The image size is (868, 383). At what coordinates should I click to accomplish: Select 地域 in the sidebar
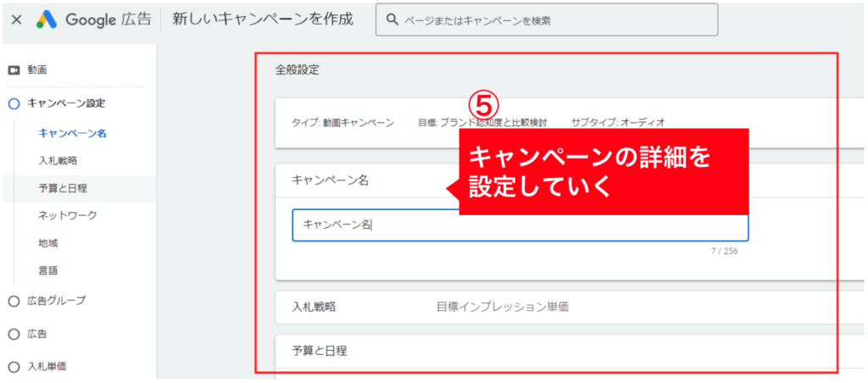[x=48, y=243]
